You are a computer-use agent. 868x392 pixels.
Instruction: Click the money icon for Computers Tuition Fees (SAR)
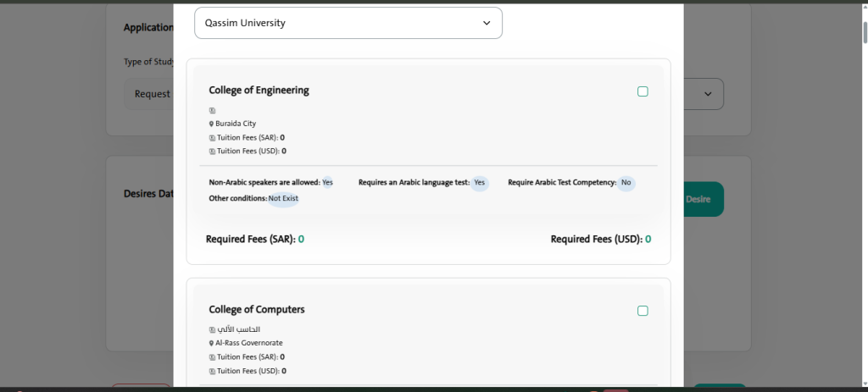[212, 357]
